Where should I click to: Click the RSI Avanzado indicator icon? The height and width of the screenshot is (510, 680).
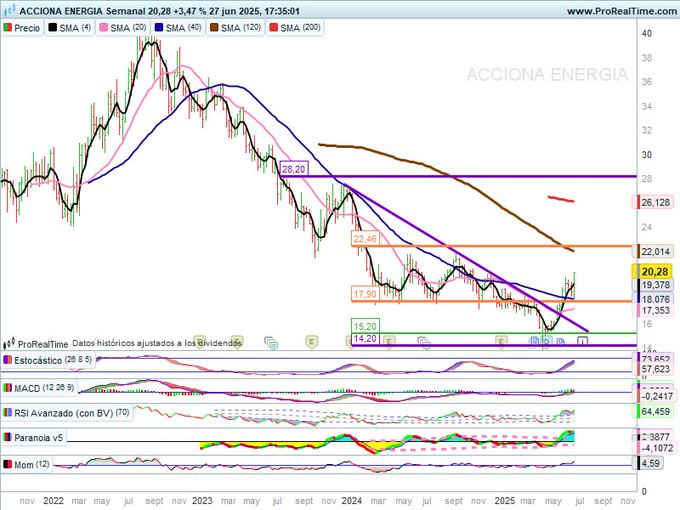(x=7, y=413)
